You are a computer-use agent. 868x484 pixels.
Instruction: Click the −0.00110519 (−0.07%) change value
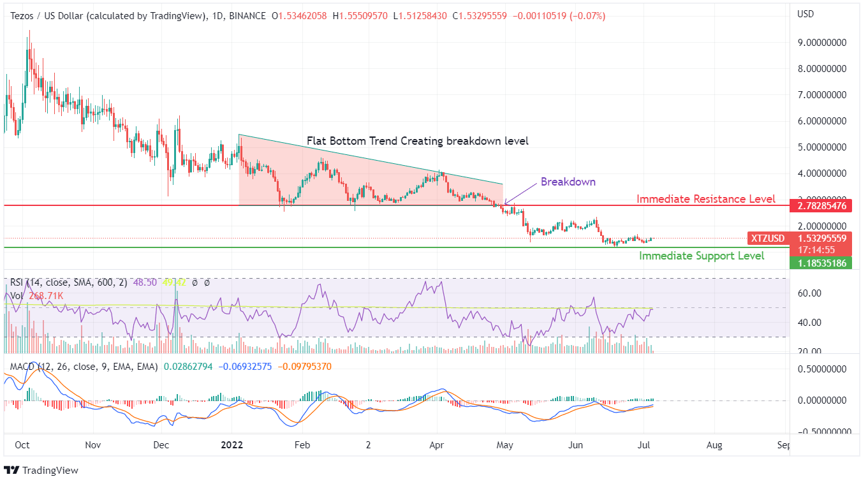pyautogui.click(x=559, y=15)
